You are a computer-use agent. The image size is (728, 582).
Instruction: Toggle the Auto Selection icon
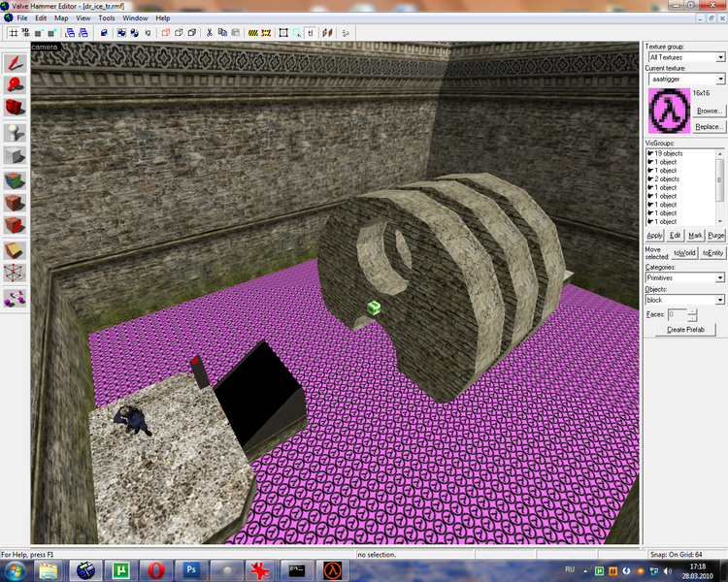click(x=297, y=32)
